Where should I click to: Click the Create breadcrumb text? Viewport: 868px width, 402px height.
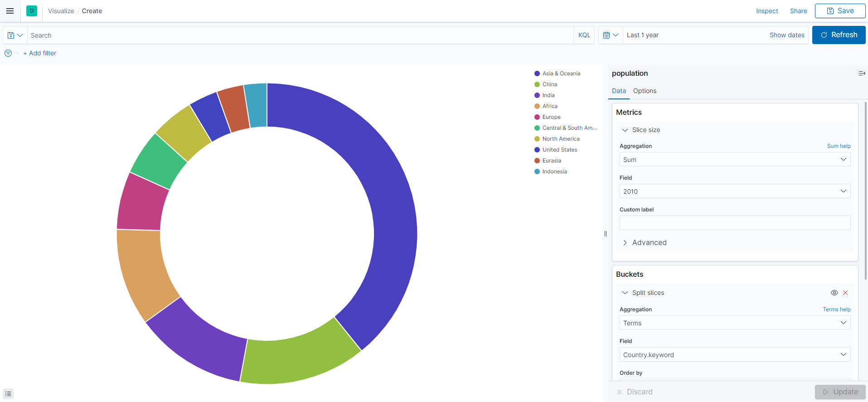[92, 11]
